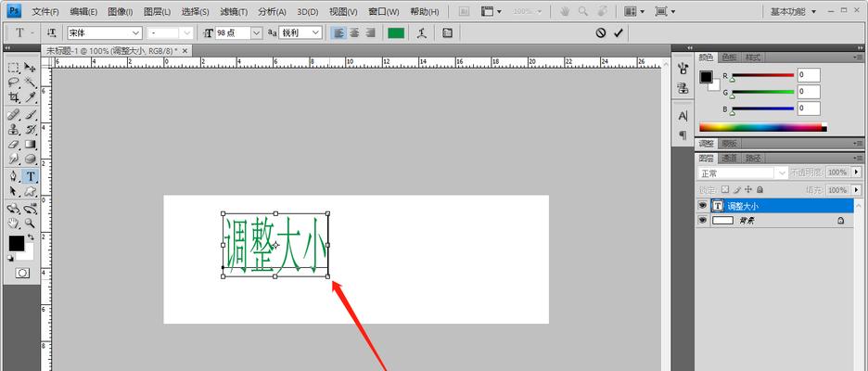Commit current text edits with checkmark
Viewport: 868px width, 371px height.
(619, 33)
